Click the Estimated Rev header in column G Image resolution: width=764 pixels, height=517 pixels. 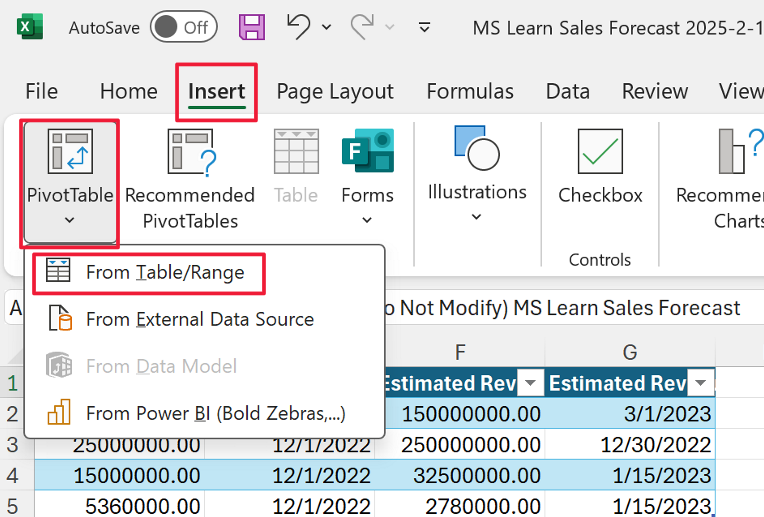point(617,383)
